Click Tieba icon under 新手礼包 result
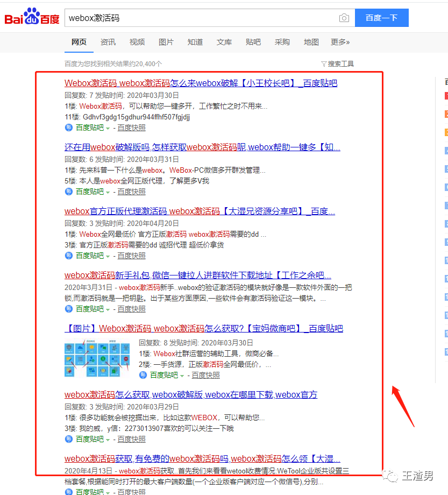This screenshot has width=448, height=495. point(68,309)
